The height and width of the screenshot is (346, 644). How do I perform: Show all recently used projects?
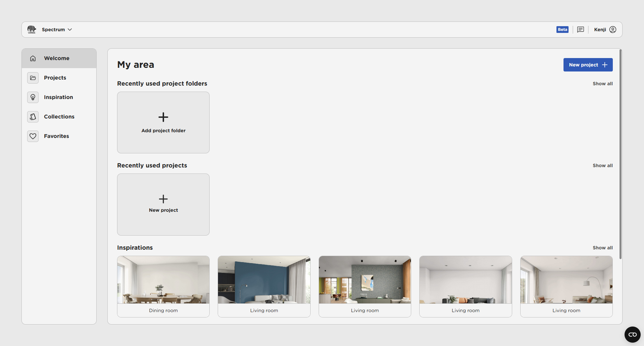click(x=602, y=165)
